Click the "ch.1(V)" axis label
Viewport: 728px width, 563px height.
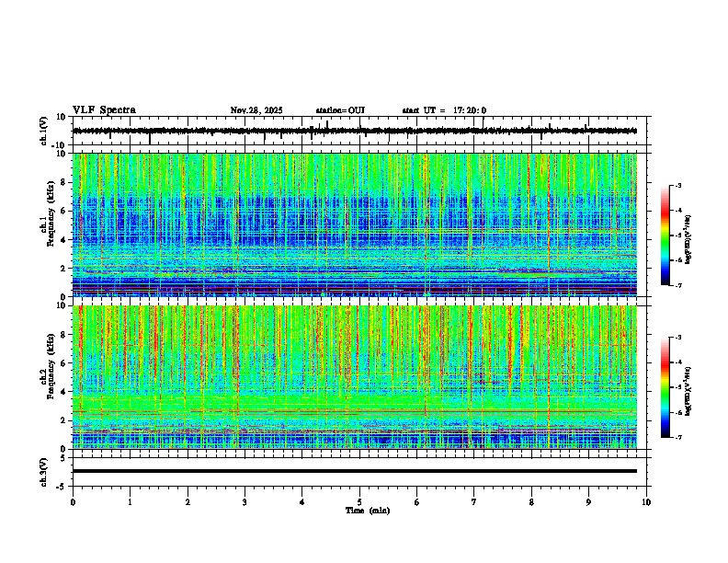[43, 131]
